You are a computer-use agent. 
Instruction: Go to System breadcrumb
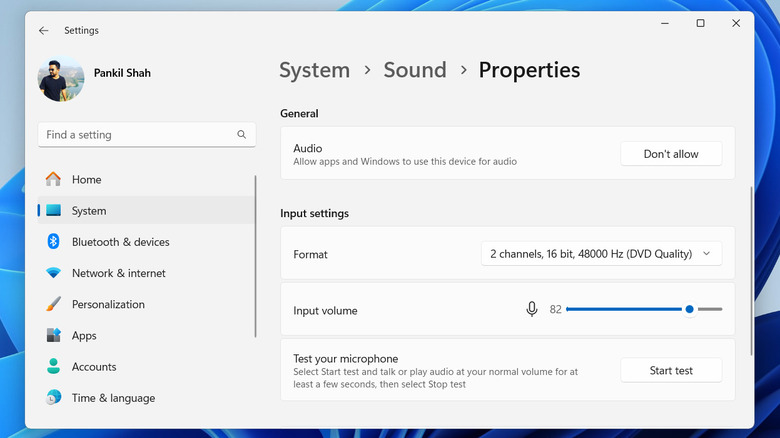(314, 70)
